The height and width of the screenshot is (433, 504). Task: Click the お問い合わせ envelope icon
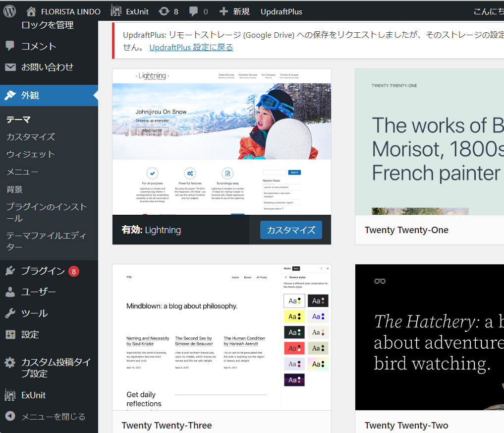click(10, 67)
